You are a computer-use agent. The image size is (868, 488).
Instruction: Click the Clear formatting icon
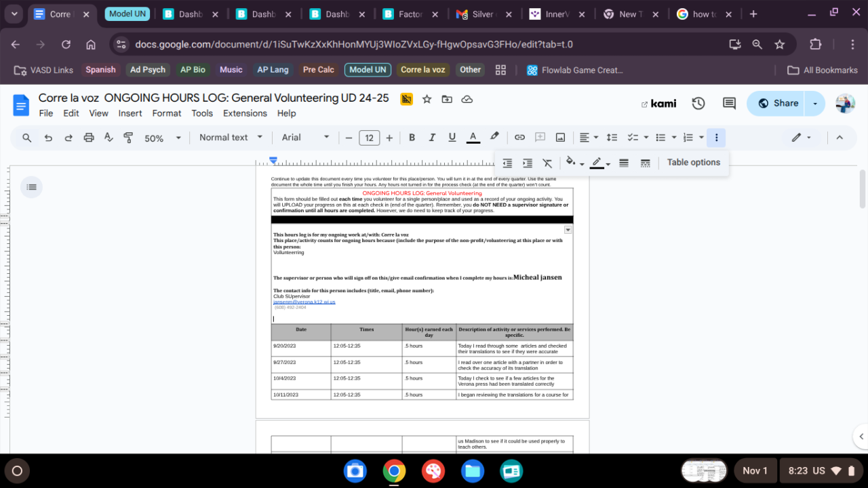point(547,163)
